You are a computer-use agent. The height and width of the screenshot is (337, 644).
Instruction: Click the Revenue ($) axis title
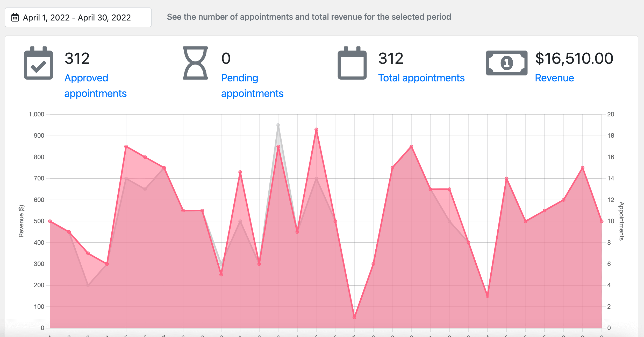[x=21, y=221]
